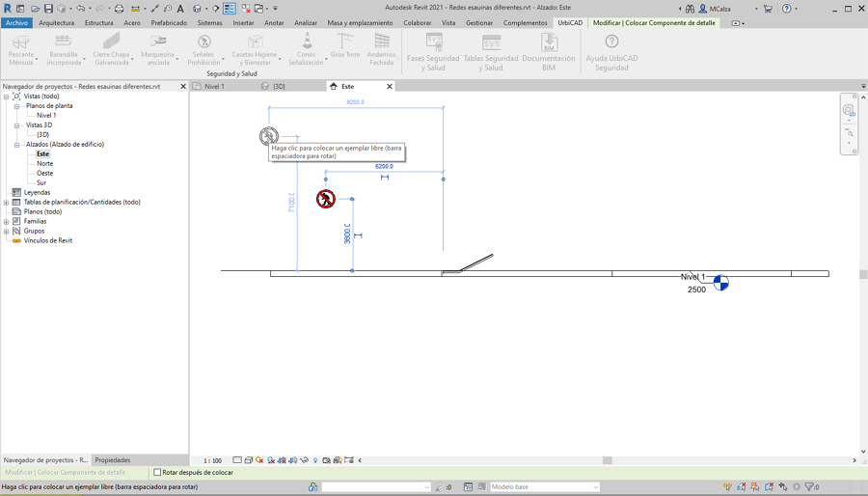Click the 1 : 100 view scale control
Viewport: 868px width, 496px height.
tap(212, 460)
